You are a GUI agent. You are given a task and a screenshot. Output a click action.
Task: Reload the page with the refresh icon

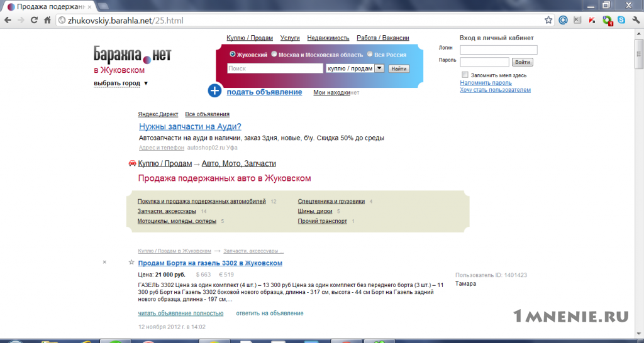pos(34,19)
